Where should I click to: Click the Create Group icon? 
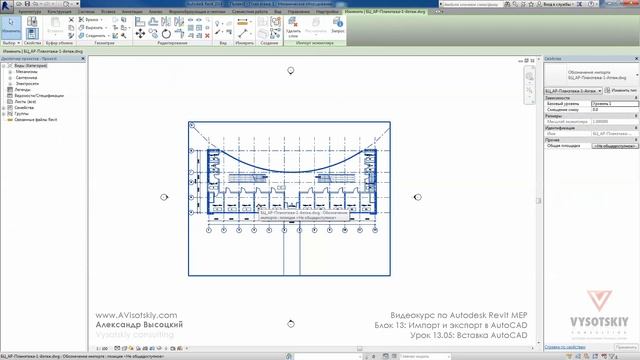coord(276,21)
